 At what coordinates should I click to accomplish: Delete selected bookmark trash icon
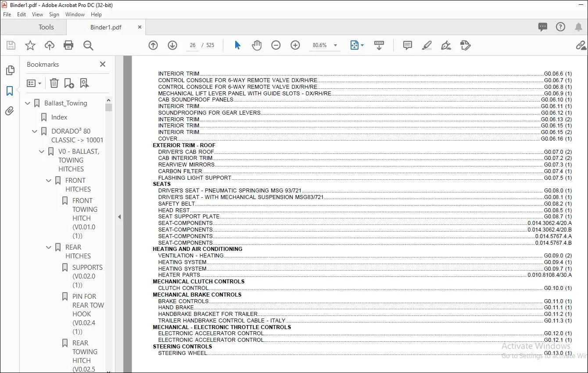coord(54,83)
